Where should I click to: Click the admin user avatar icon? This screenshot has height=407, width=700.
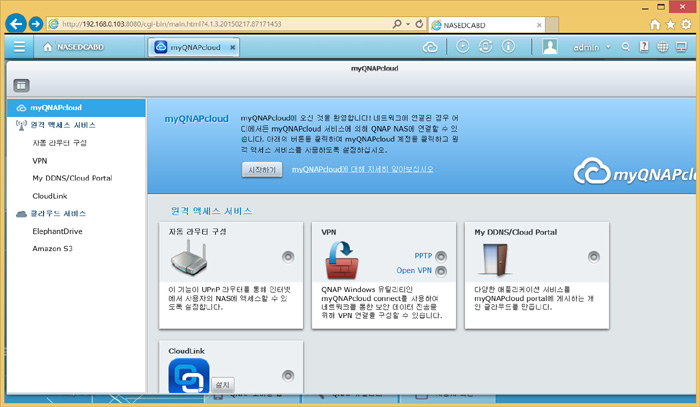(550, 46)
